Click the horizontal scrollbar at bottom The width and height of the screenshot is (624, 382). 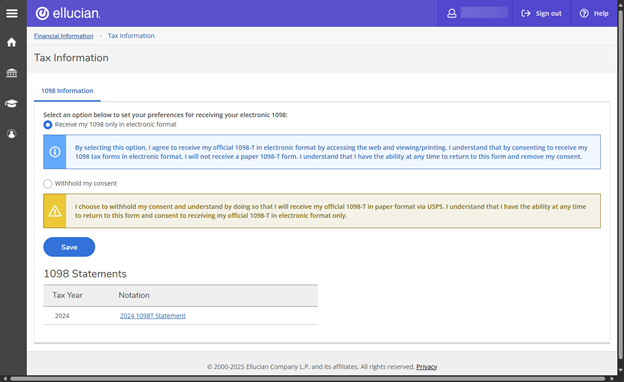click(307, 379)
